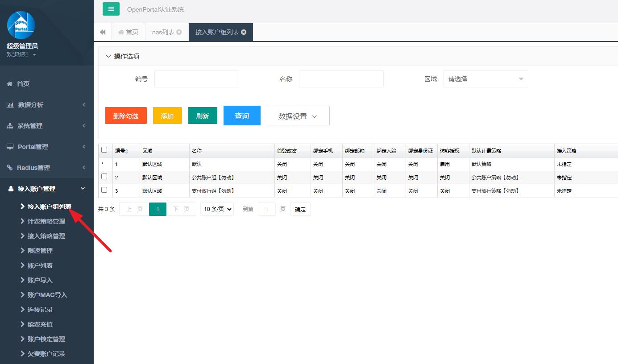The height and width of the screenshot is (364, 618).
Task: Open the 10 条/页 page size selector
Action: coord(217,209)
